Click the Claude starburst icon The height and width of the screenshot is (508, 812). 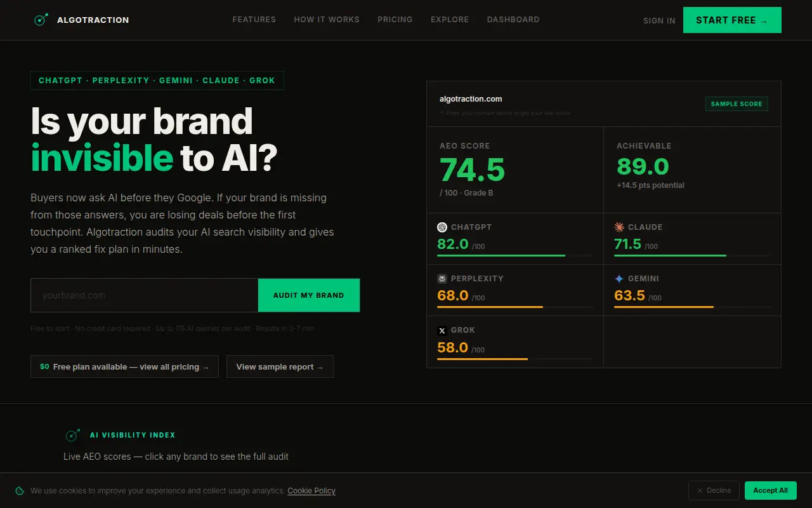(619, 227)
